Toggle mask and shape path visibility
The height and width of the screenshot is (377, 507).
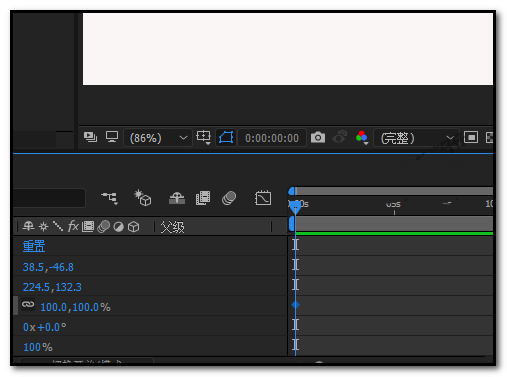click(x=226, y=137)
